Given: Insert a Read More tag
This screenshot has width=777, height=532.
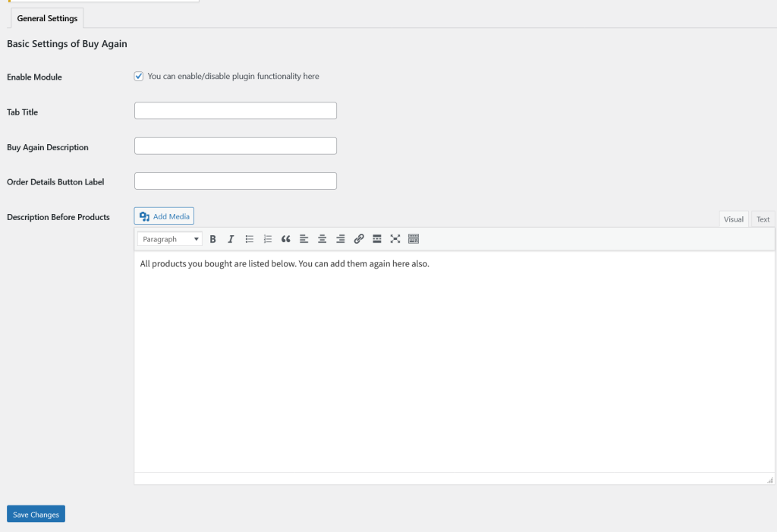Looking at the screenshot, I should (377, 239).
